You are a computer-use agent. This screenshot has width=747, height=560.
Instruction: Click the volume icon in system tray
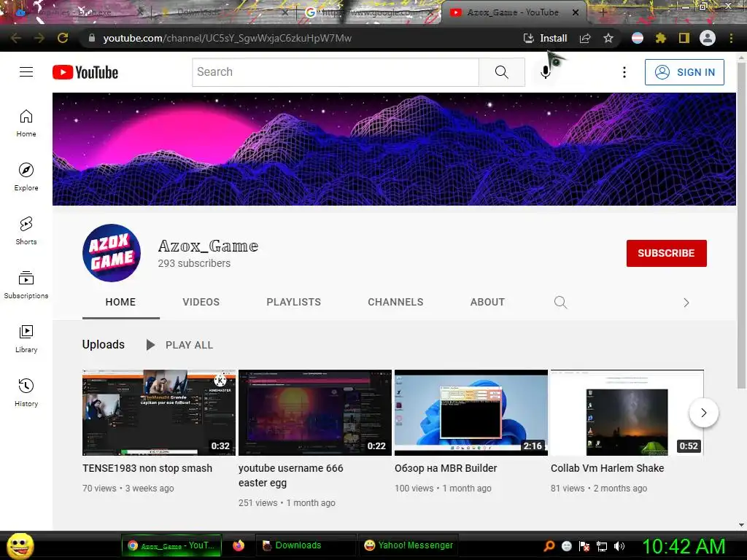619,546
